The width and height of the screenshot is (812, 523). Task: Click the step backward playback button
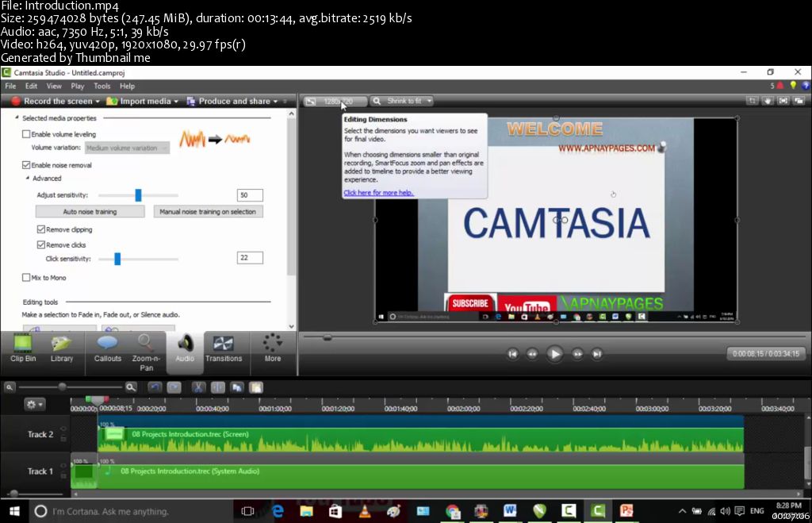click(x=532, y=354)
